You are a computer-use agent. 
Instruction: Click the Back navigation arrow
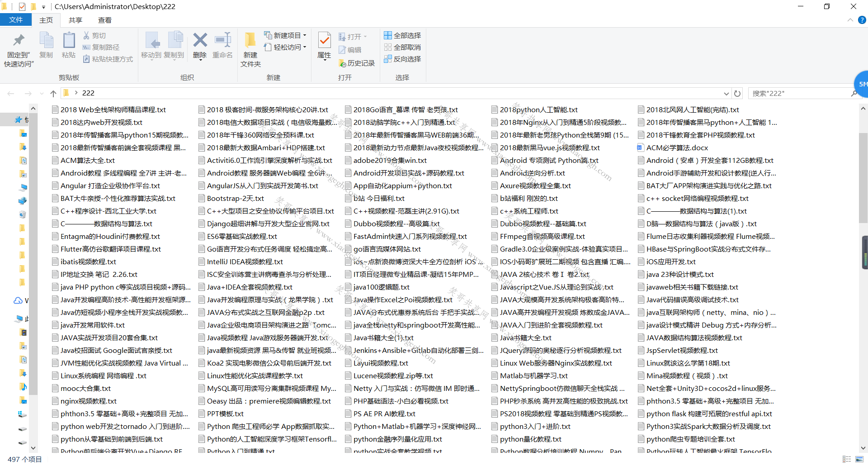click(x=11, y=93)
